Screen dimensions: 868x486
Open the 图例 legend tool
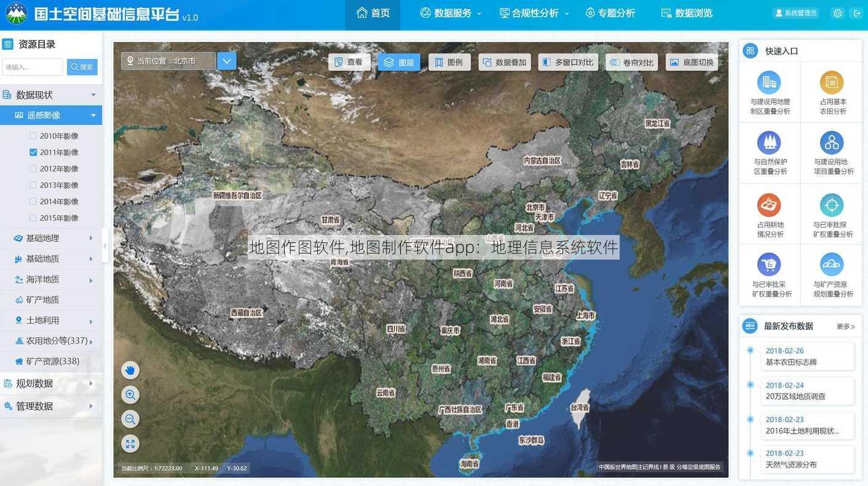(449, 62)
